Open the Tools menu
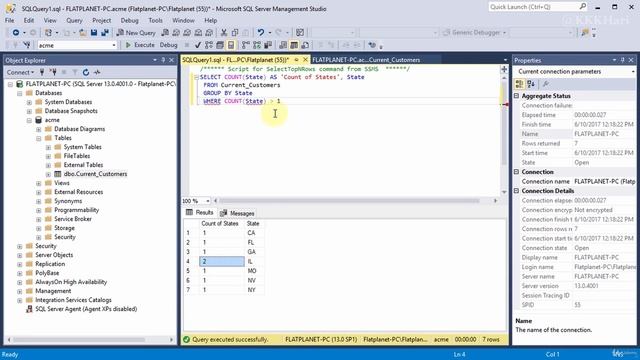Viewport: 640px width, 360px height. point(155,20)
